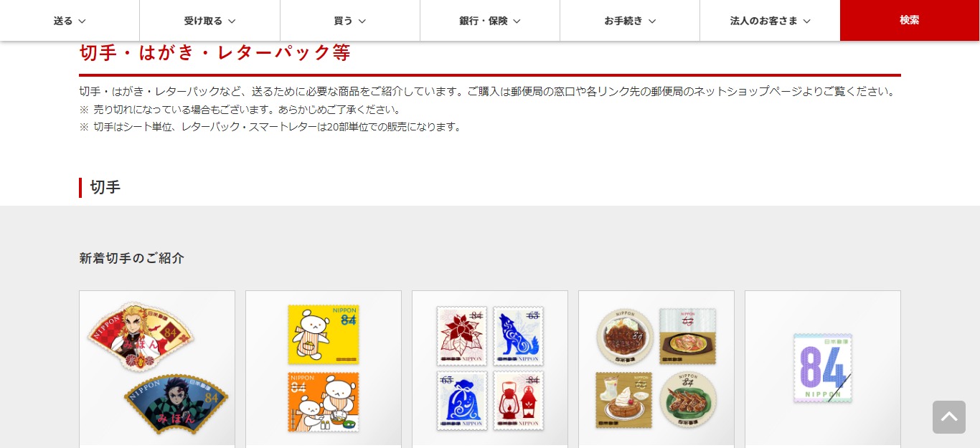Click the yellow bear stamp image
980x448 pixels.
[x=324, y=335]
